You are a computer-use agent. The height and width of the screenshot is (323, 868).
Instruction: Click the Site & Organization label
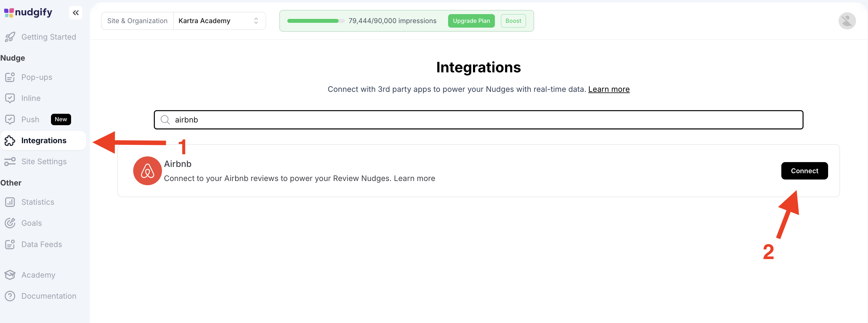click(137, 21)
